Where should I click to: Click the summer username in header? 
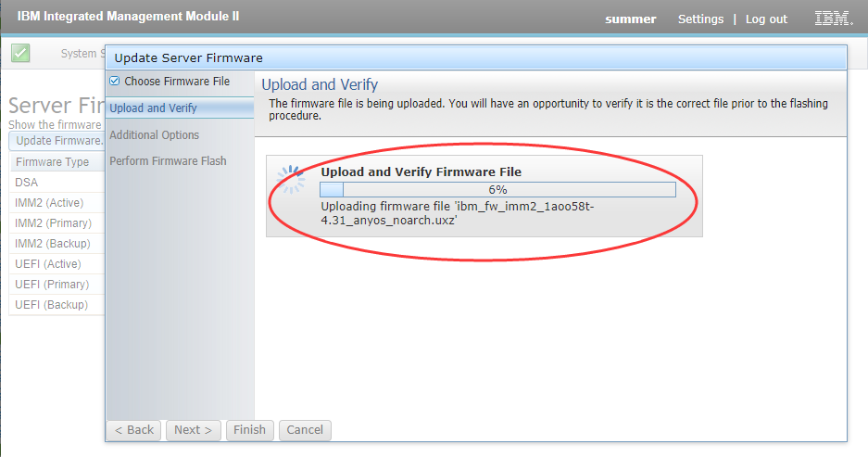[631, 19]
